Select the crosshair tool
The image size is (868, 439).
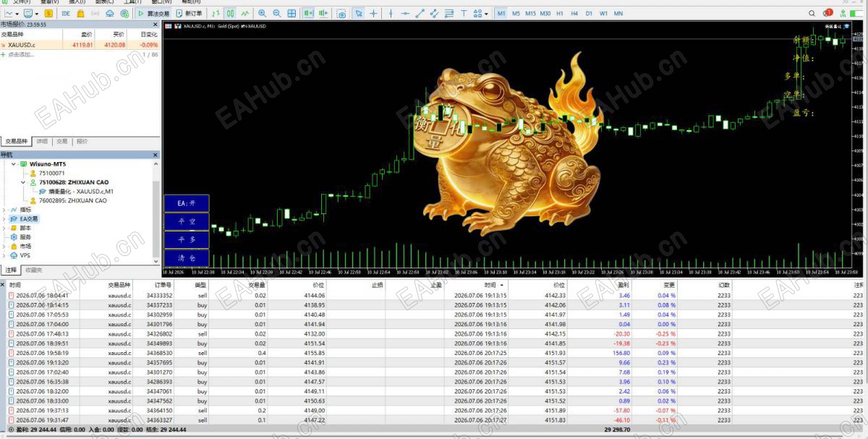tap(374, 13)
